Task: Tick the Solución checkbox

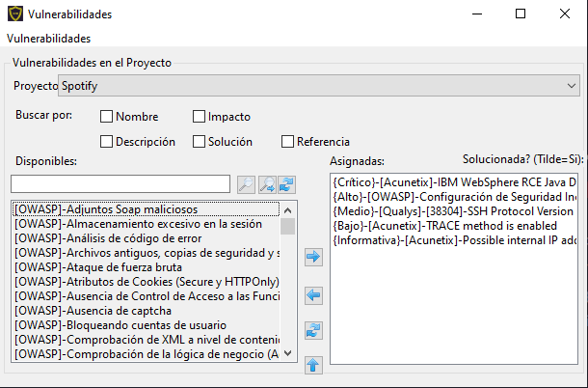Action: (200, 142)
